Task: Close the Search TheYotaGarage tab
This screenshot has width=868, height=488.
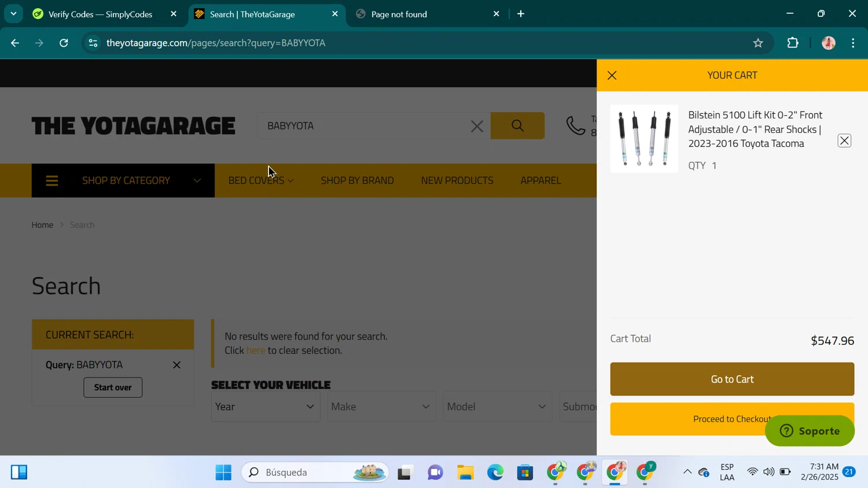Action: [335, 14]
